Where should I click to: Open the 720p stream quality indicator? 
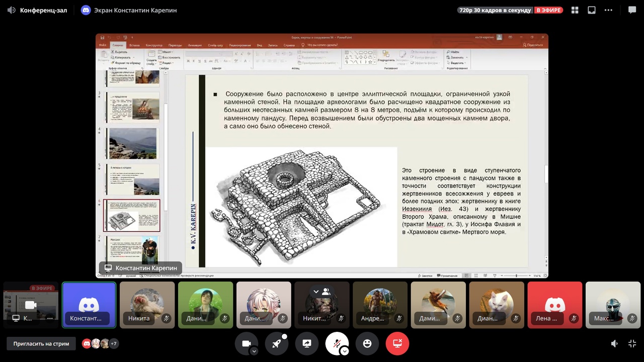pyautogui.click(x=495, y=10)
